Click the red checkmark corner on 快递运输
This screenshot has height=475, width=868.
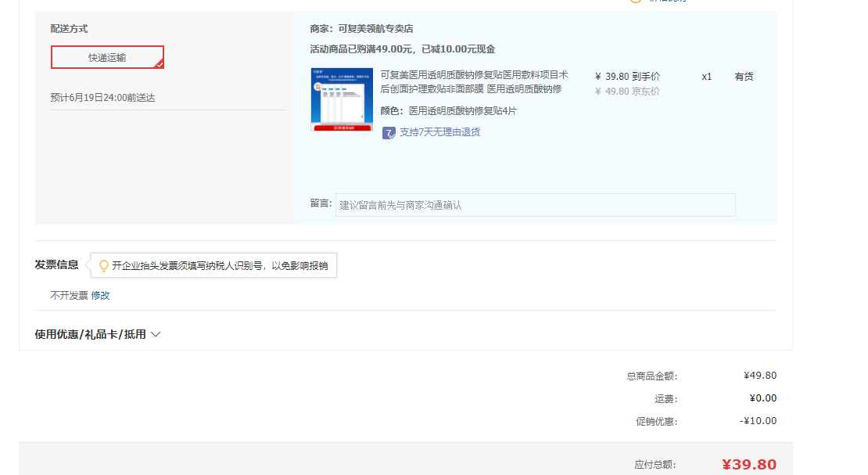(x=159, y=64)
